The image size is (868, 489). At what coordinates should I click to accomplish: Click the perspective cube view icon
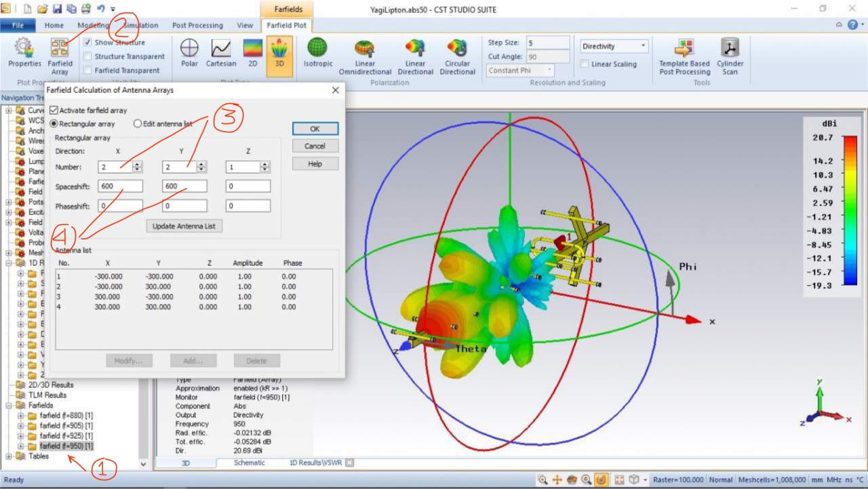[x=633, y=480]
